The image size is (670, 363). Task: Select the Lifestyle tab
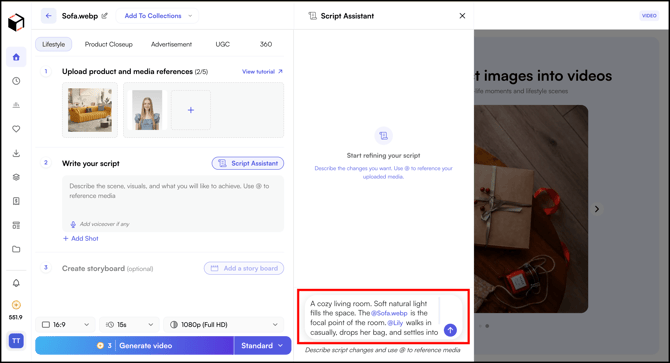(54, 44)
